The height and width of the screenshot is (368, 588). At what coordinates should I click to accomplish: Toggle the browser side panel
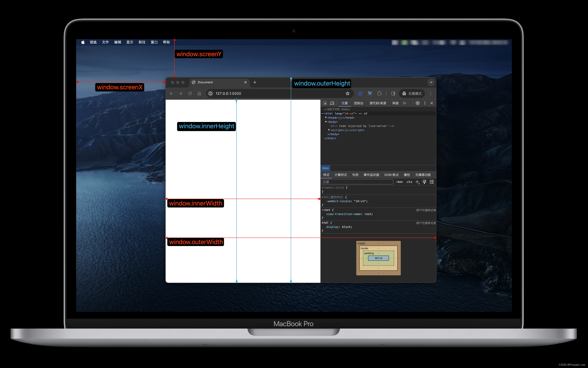point(393,93)
